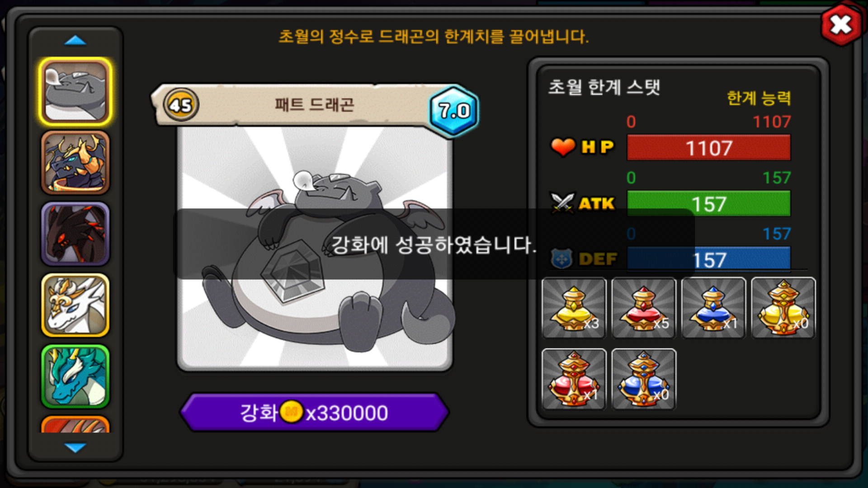Click the blue 7.0 hexagon grade badge
The width and height of the screenshot is (868, 488).
[x=453, y=111]
